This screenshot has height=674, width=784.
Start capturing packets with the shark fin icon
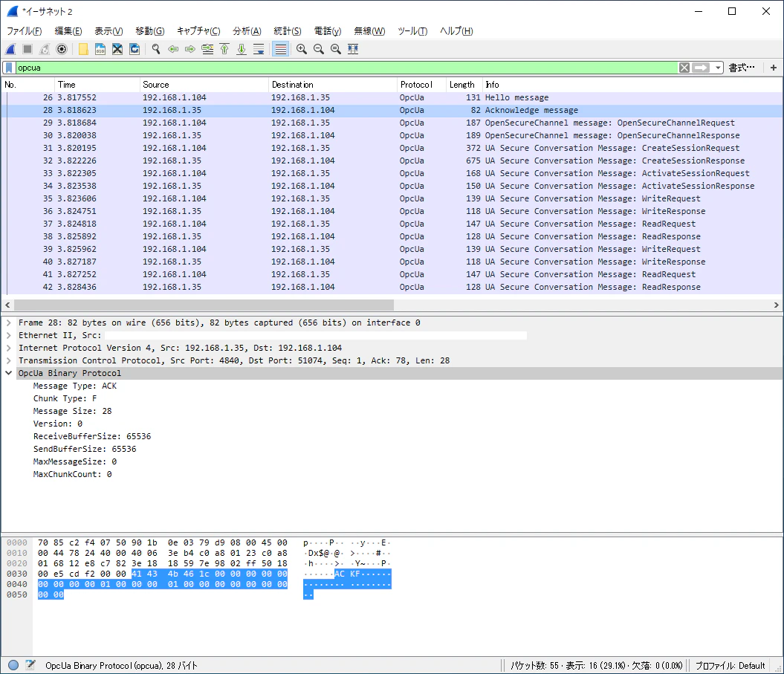click(x=10, y=49)
